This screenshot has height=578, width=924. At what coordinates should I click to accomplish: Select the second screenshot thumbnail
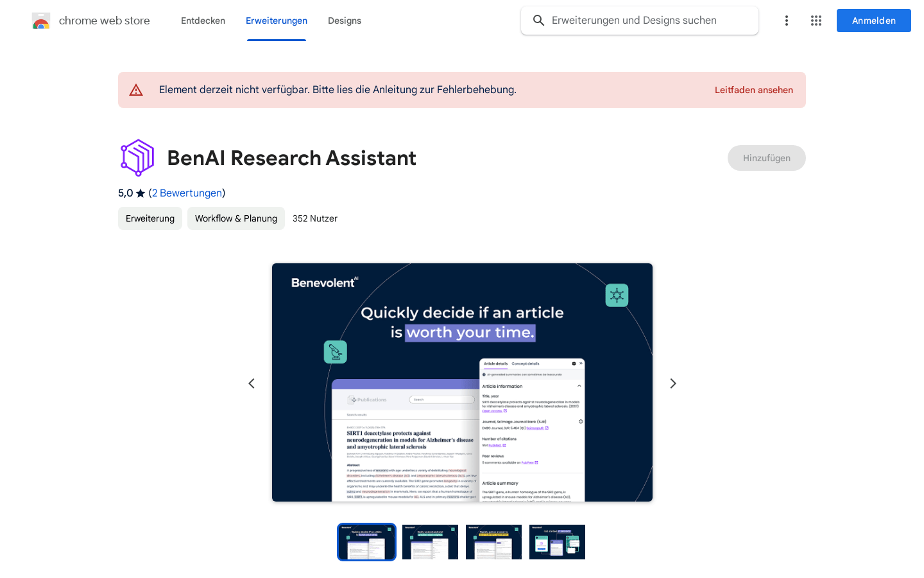pos(430,541)
